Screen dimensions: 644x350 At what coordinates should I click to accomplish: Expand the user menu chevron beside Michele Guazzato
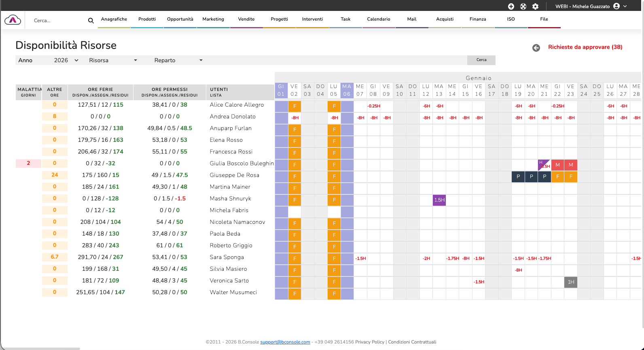625,6
